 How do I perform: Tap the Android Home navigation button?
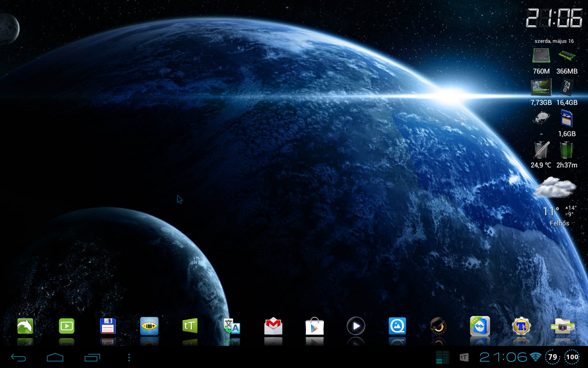coord(55,357)
